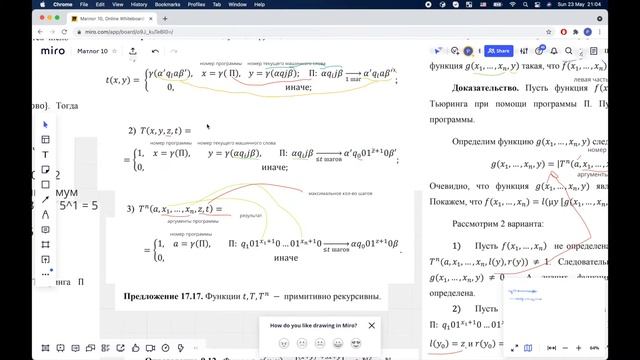Click fit to screen icon
The image size is (640, 360).
(551, 348)
